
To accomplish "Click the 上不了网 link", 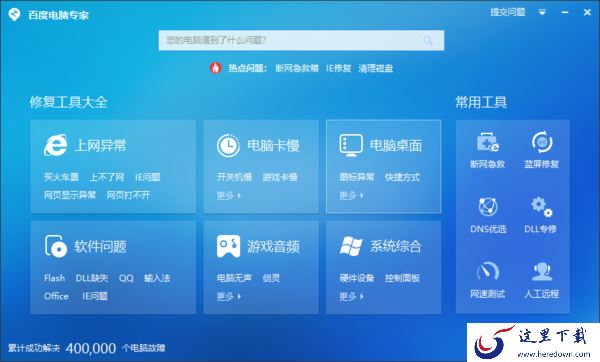I will (107, 177).
